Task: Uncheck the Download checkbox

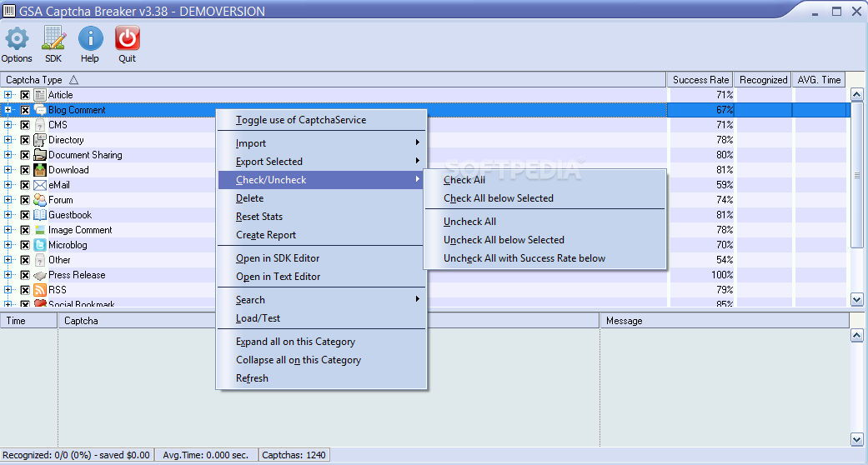Action: pyautogui.click(x=25, y=170)
